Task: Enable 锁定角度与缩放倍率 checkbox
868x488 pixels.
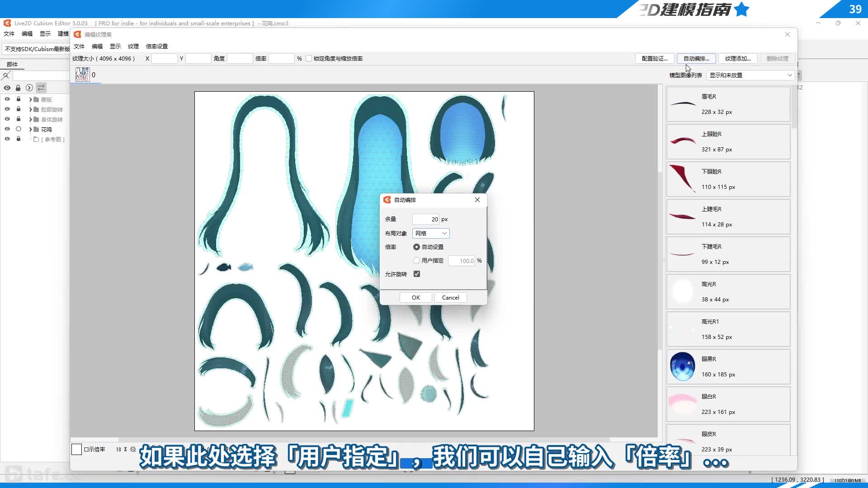Action: tap(309, 58)
